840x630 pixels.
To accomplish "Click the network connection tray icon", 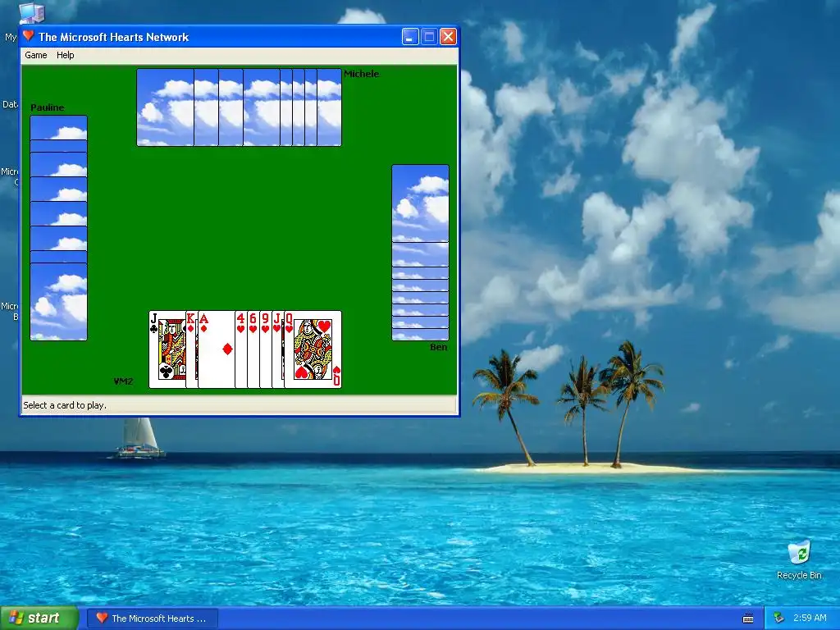I will pos(779,619).
